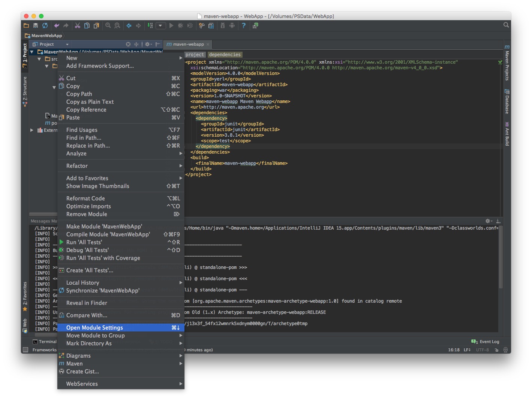Screen dimensions: 532x397
Task: Open Project Structure toolbar icon
Action: pyautogui.click(x=211, y=25)
